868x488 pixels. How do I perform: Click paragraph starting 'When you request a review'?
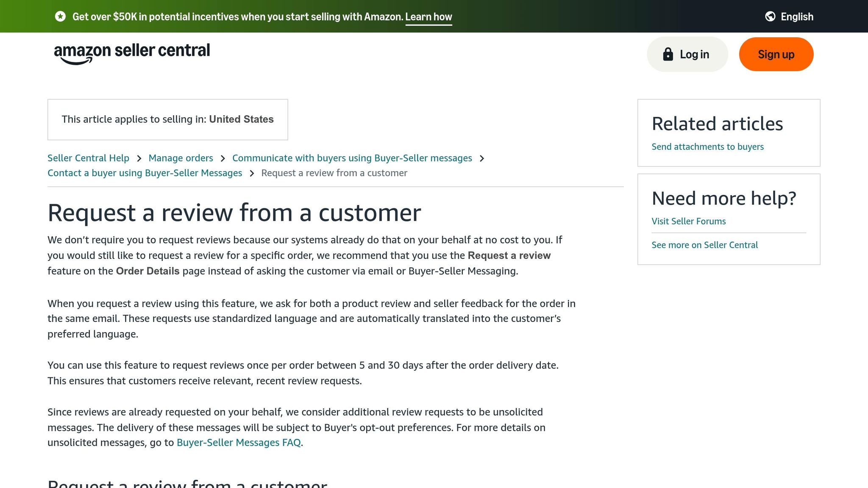[312, 319]
